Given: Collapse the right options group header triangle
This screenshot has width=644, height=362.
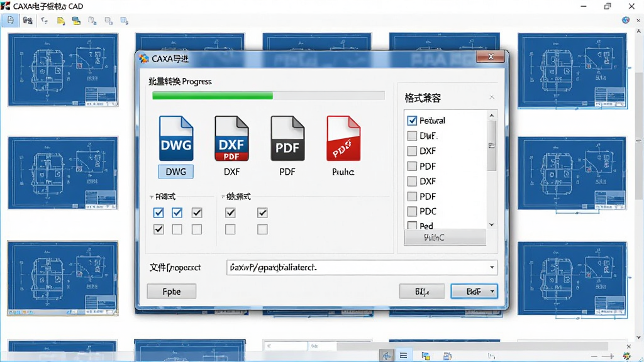Looking at the screenshot, I should [x=223, y=197].
